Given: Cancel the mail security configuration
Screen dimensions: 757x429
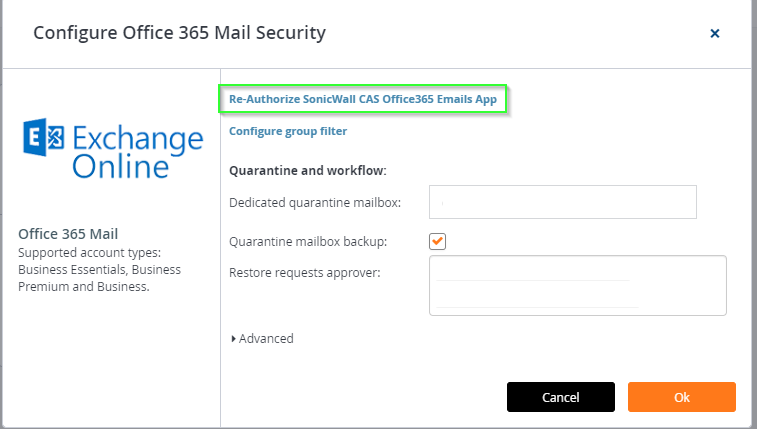Looking at the screenshot, I should (x=561, y=397).
